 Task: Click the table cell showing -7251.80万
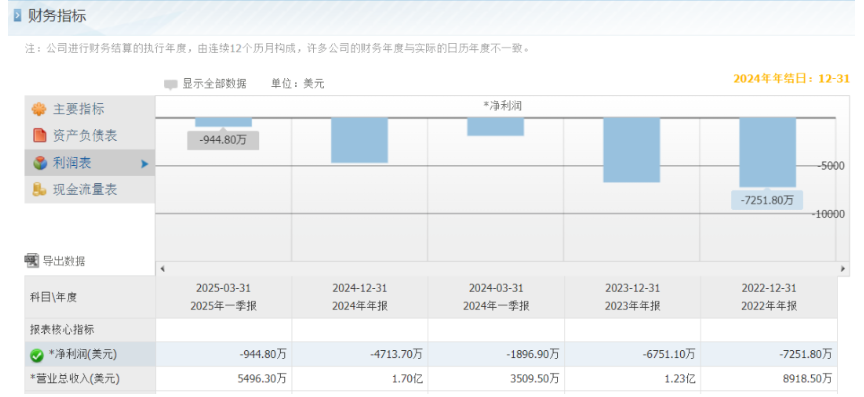coord(769,355)
